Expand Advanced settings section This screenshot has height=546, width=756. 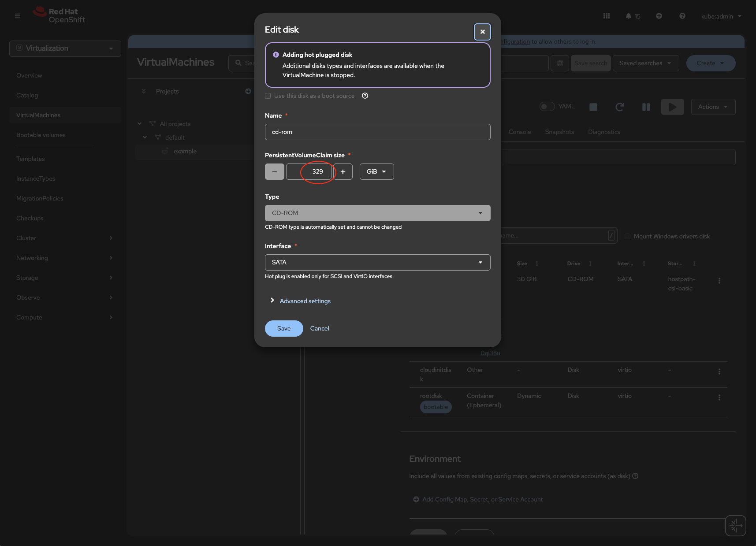305,301
